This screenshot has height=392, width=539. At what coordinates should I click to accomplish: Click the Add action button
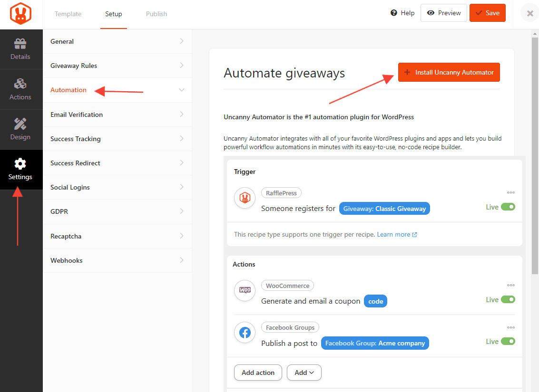258,373
